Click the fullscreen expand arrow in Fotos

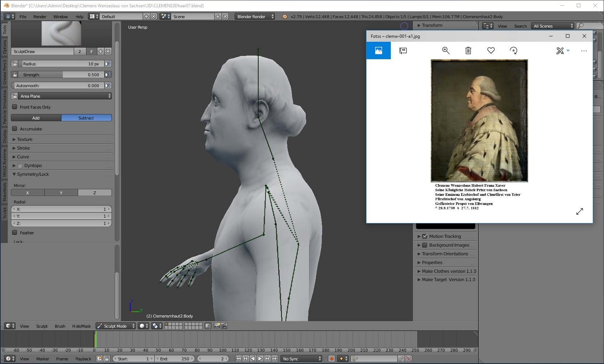[x=579, y=211]
